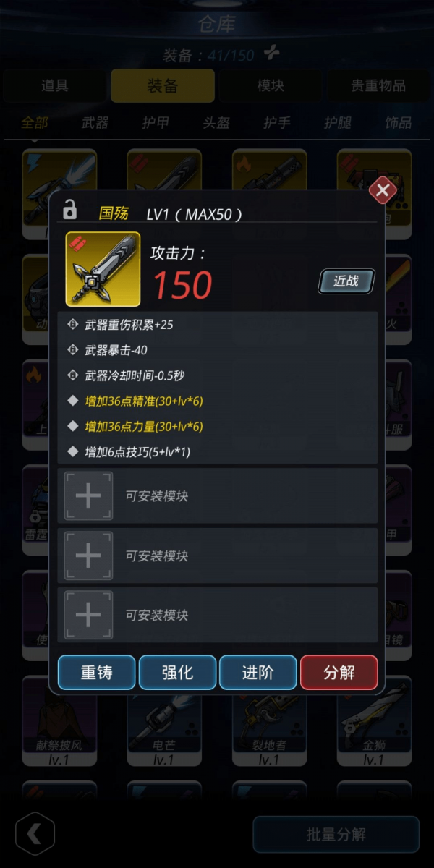The height and width of the screenshot is (868, 434).
Task: Tap the red 分解 dismantle button
Action: click(x=339, y=672)
